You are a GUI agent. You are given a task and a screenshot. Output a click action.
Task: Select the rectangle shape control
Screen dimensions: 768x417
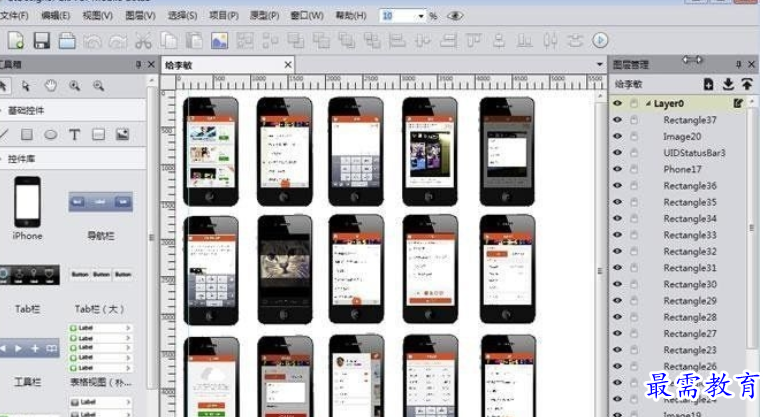(27, 134)
